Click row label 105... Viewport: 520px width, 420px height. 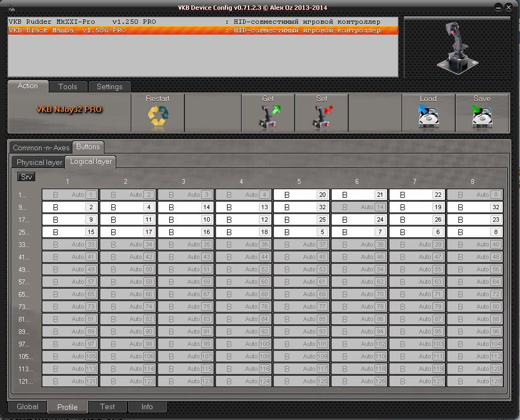pyautogui.click(x=25, y=357)
